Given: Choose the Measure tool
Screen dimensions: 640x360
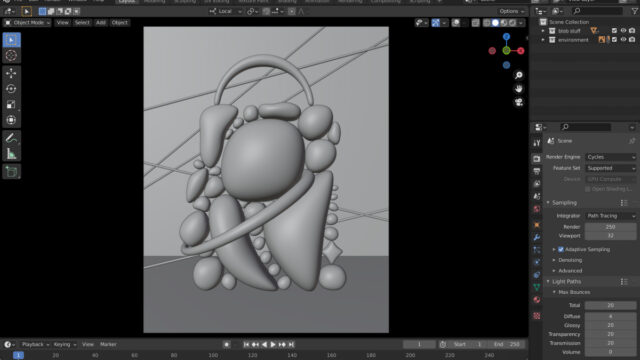Looking at the screenshot, I should (11, 154).
